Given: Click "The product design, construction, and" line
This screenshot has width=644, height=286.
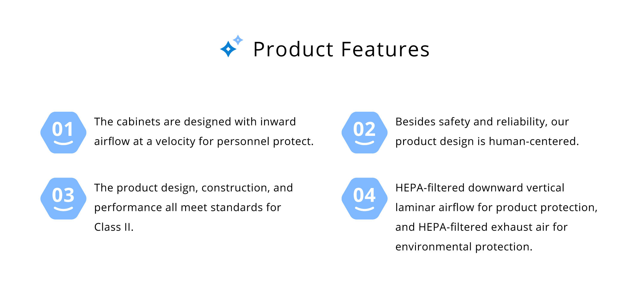Looking at the screenshot, I should 193,188.
